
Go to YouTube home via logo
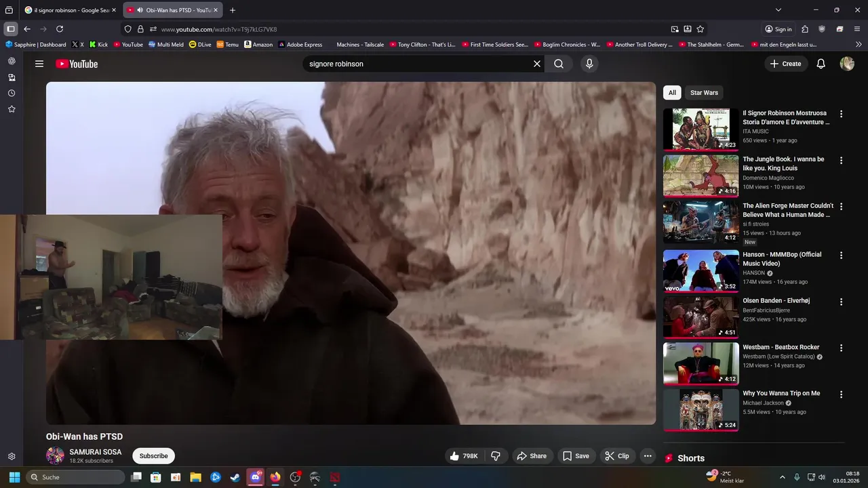(x=77, y=64)
